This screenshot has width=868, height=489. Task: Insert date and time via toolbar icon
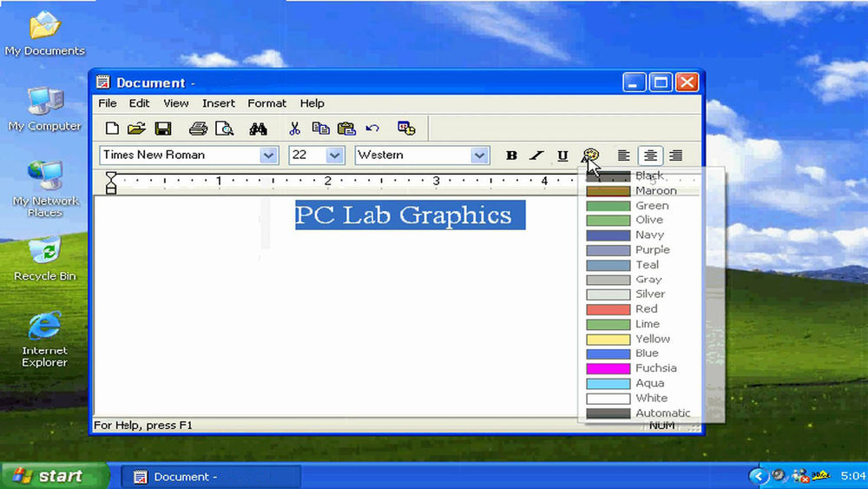pyautogui.click(x=406, y=129)
